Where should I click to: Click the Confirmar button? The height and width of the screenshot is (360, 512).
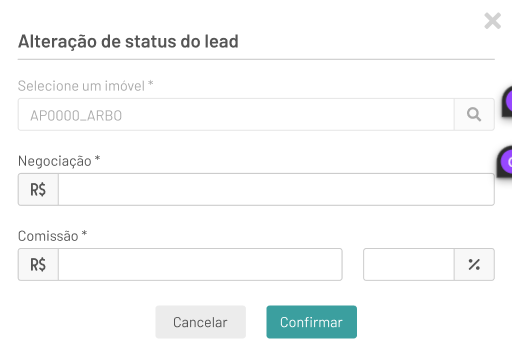(312, 322)
